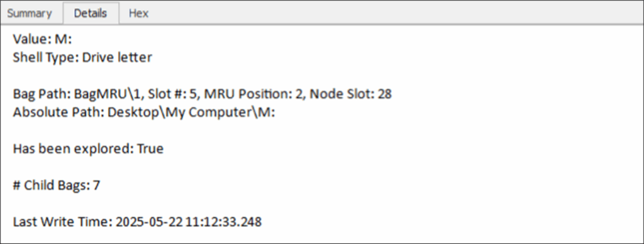Click Desktop at start of absolute path

(x=133, y=113)
